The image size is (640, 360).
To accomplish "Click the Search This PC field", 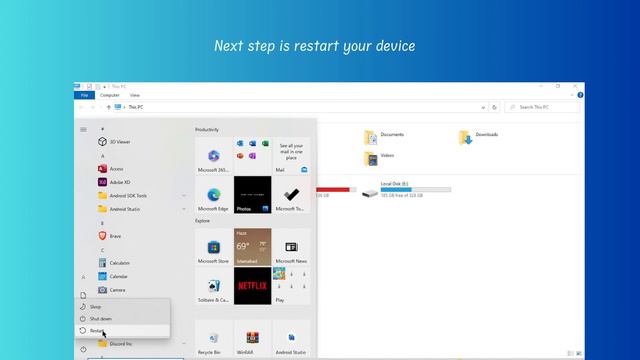I will click(x=542, y=107).
